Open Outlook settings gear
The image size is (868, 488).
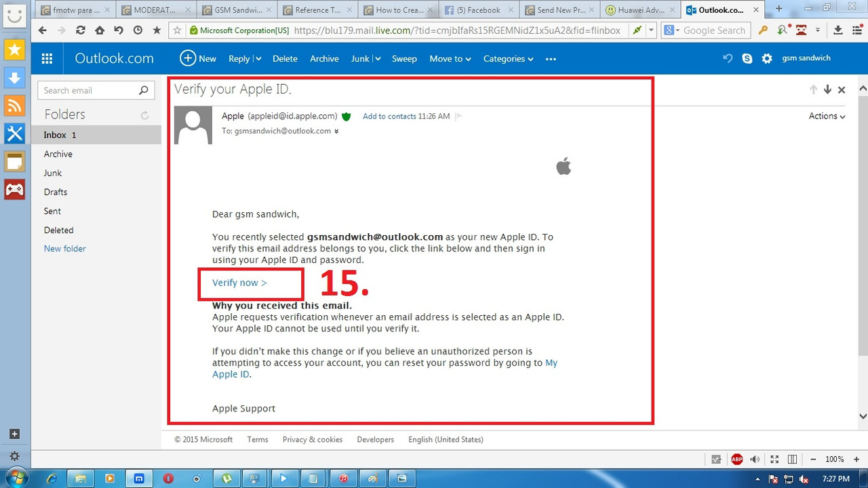click(767, 58)
